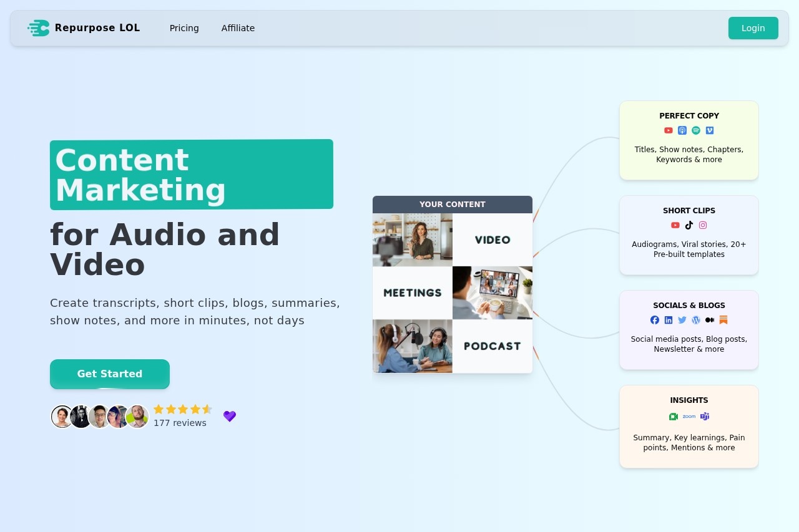Open the Affiliate navigation link

point(238,28)
